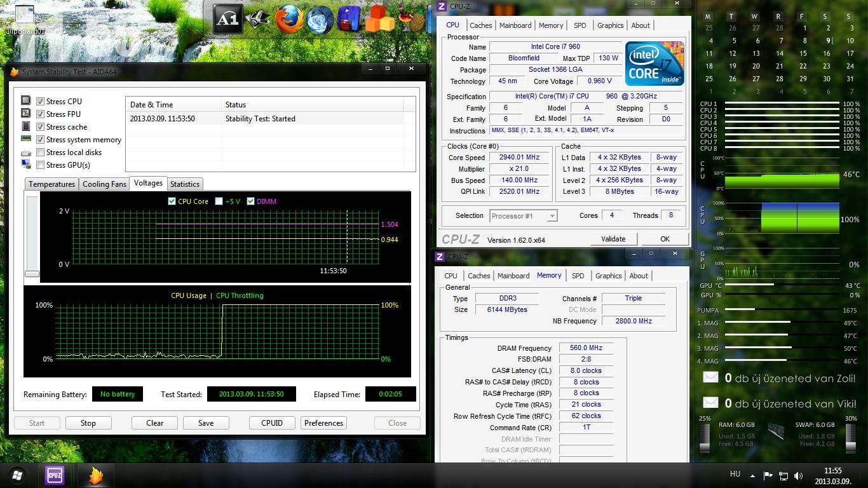This screenshot has width=868, height=488.
Task: Click the disk icon beside Stress local disks
Action: pos(26,152)
